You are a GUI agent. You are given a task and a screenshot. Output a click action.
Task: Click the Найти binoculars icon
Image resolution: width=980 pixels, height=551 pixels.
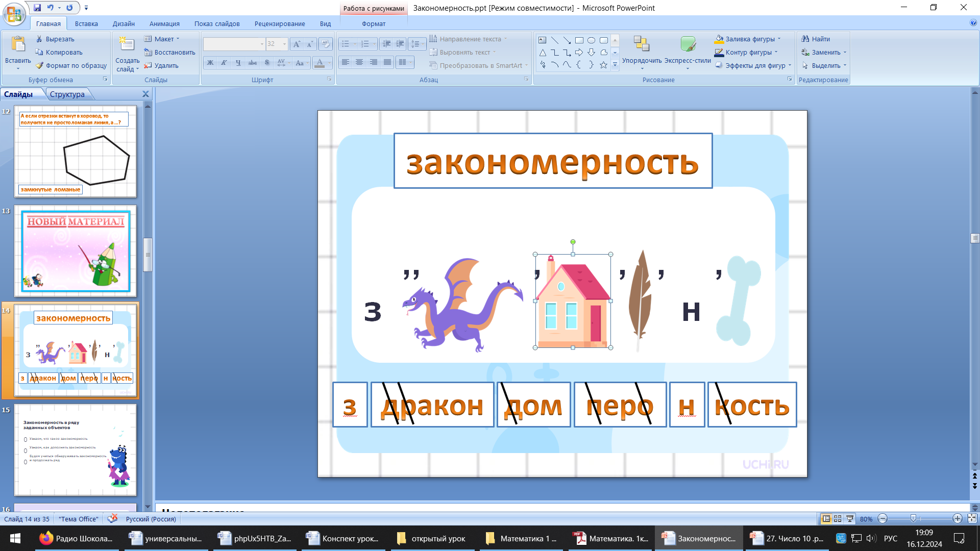coord(805,39)
